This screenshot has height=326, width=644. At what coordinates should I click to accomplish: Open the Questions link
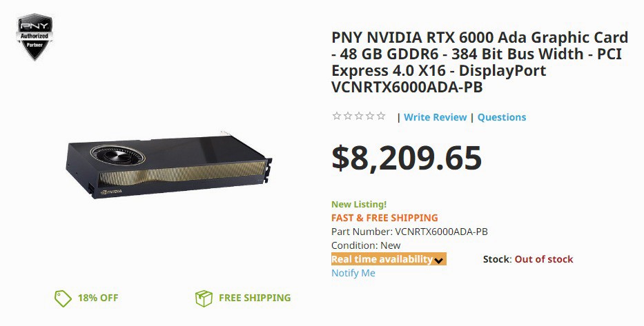[501, 117]
